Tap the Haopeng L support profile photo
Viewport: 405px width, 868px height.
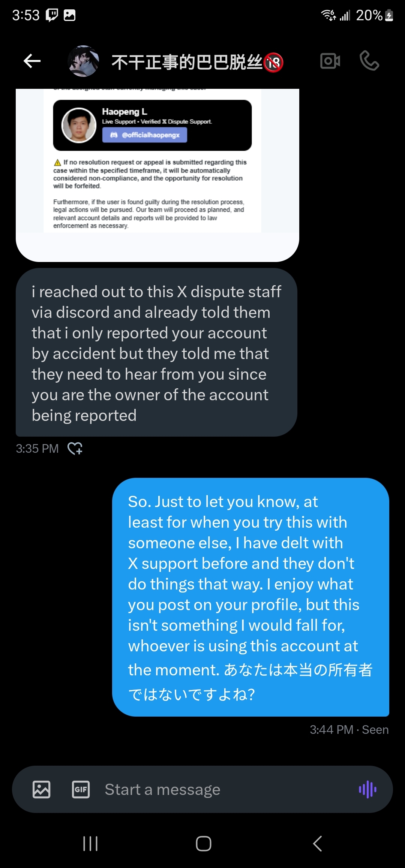79,125
